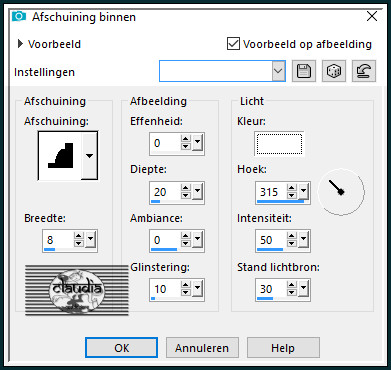Image resolution: width=391 pixels, height=370 pixels.
Task: Toggle the Voorbeeld op afbeelding checkbox
Action: point(233,44)
